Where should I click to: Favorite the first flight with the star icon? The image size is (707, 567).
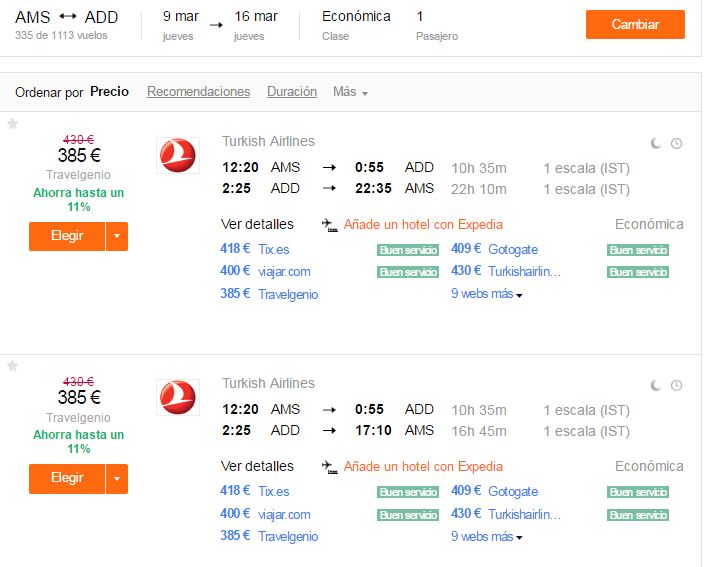tap(13, 123)
